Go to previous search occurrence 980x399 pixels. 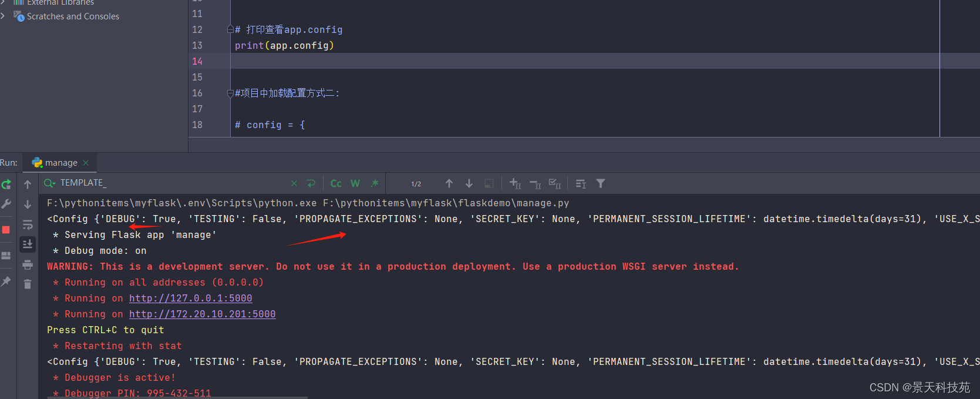click(449, 184)
